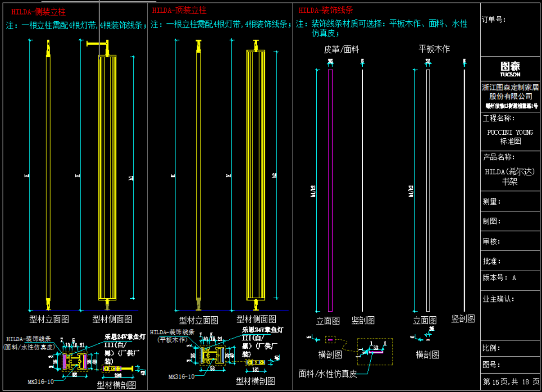The image size is (542, 392).
Task: Click the HILDA-装饰线条 (面料/水性仿真皮) callout
Action: click(29, 342)
